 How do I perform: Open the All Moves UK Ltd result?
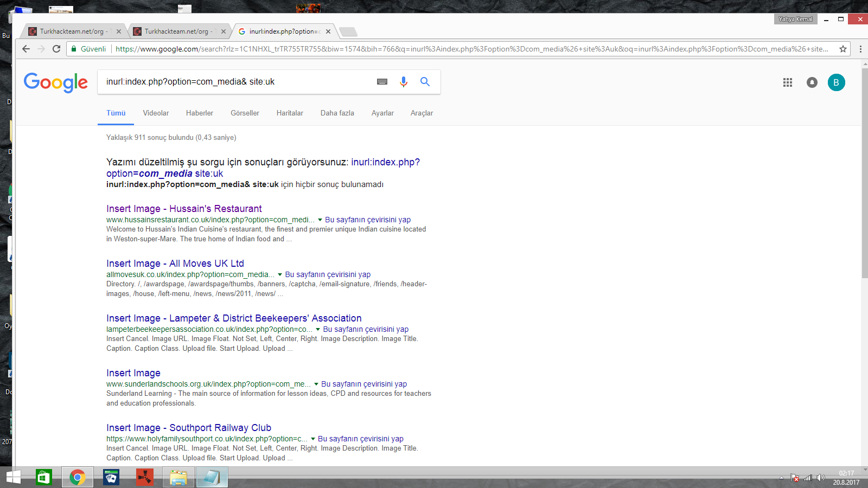click(x=175, y=264)
